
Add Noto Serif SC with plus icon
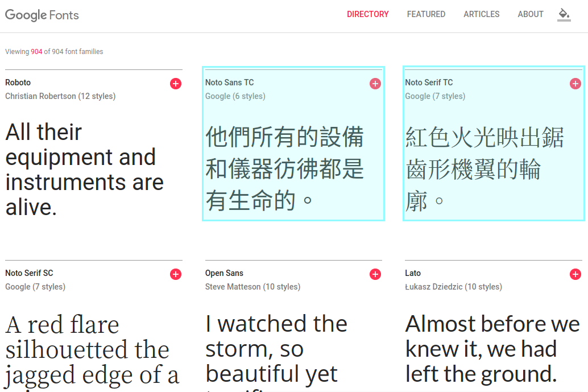176,274
